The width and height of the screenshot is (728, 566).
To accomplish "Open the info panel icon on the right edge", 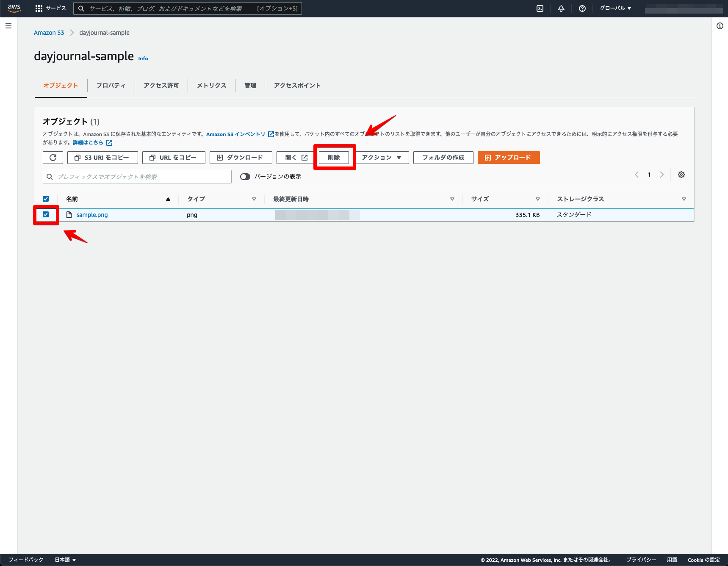I will (x=720, y=26).
